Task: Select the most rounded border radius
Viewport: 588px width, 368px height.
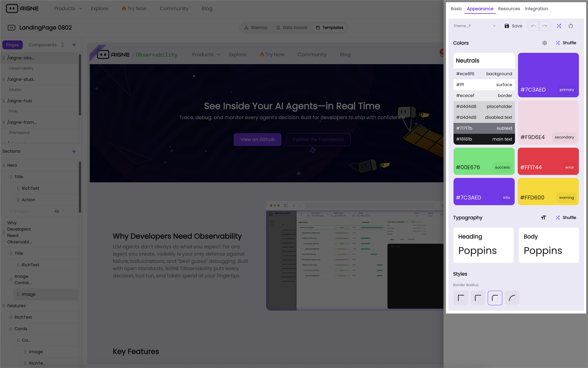Action: (512, 298)
